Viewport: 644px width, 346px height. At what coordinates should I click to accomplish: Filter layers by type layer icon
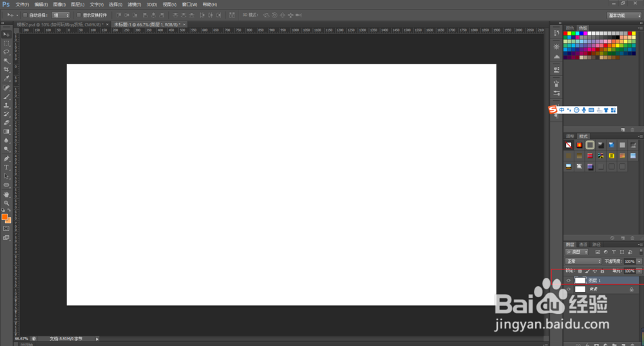coord(614,252)
